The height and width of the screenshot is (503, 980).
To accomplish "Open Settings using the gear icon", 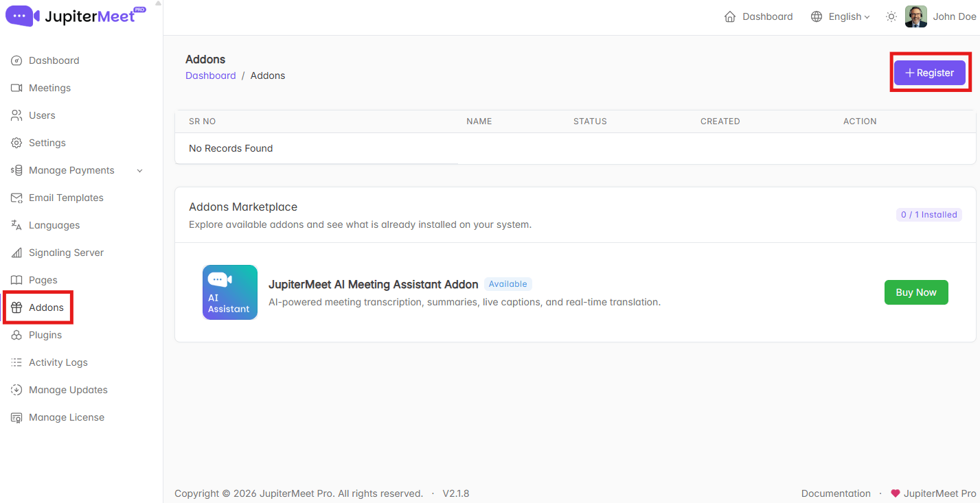I will pos(16,143).
